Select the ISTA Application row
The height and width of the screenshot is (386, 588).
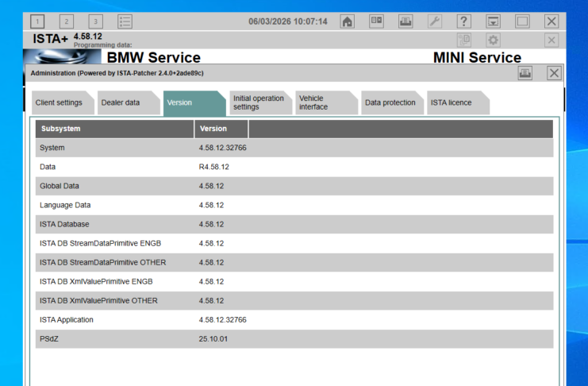(x=294, y=320)
